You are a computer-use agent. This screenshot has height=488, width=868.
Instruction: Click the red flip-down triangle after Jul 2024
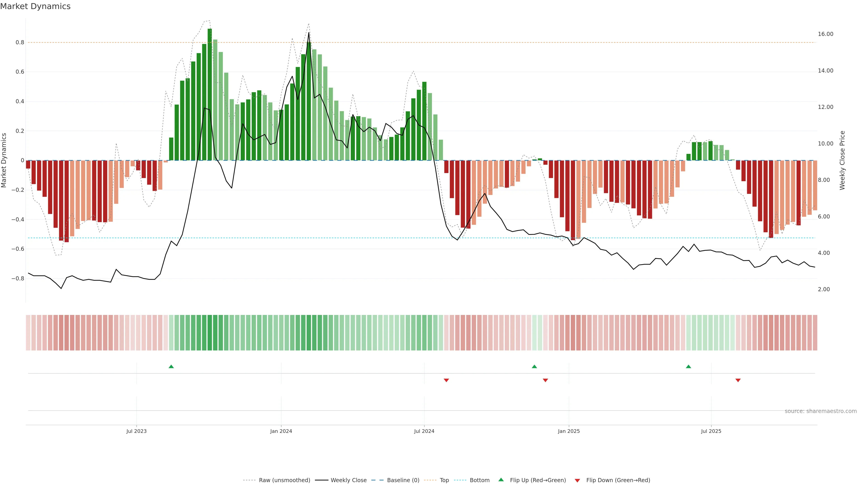(446, 380)
